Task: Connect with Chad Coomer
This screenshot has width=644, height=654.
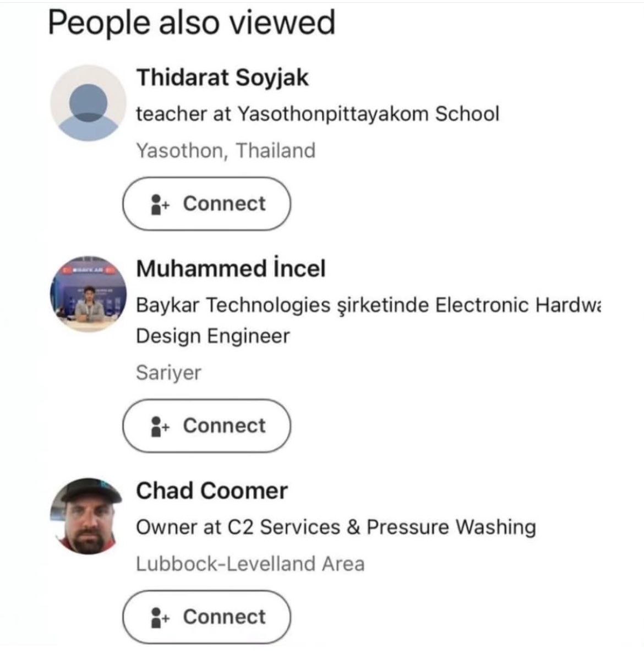Action: 206,618
